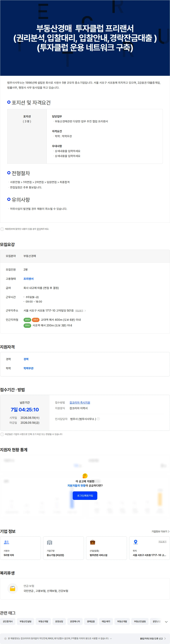
Task: Click remaining time 7일 04:25:10
Action: (25, 409)
